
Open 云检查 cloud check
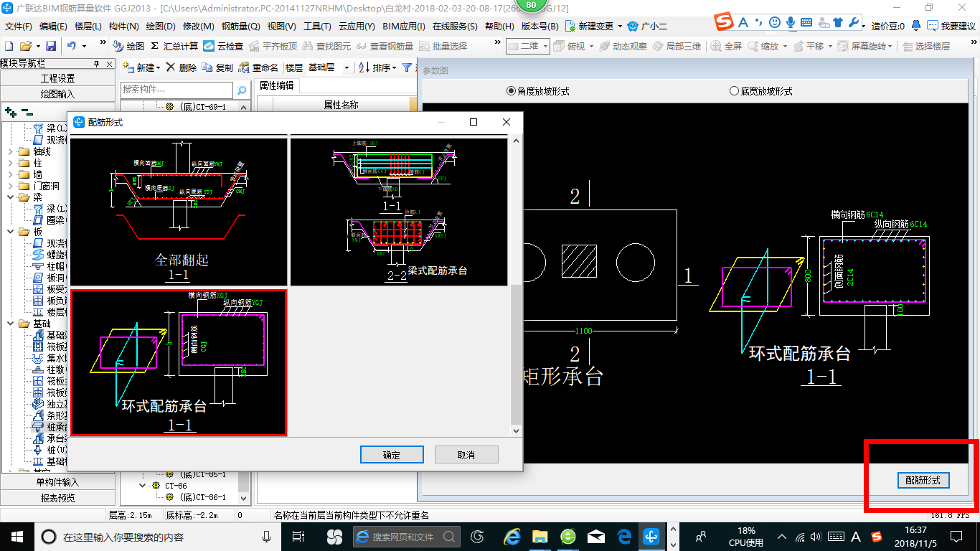(x=223, y=46)
